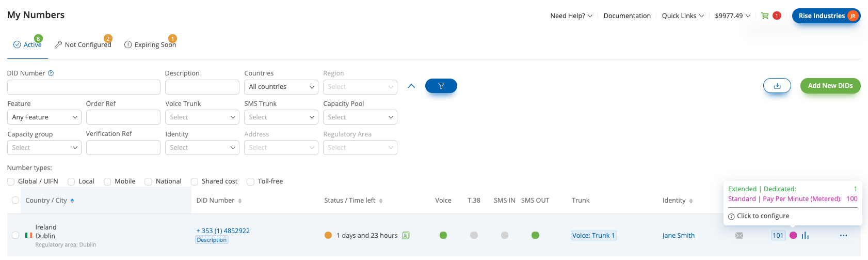
Task: Open the SMS Trunk dropdown
Action: point(281,117)
